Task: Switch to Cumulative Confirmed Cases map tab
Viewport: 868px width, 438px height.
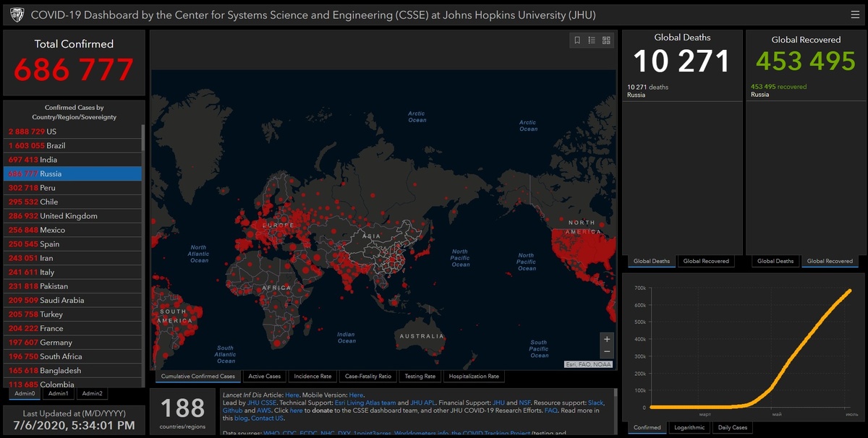Action: click(x=198, y=377)
